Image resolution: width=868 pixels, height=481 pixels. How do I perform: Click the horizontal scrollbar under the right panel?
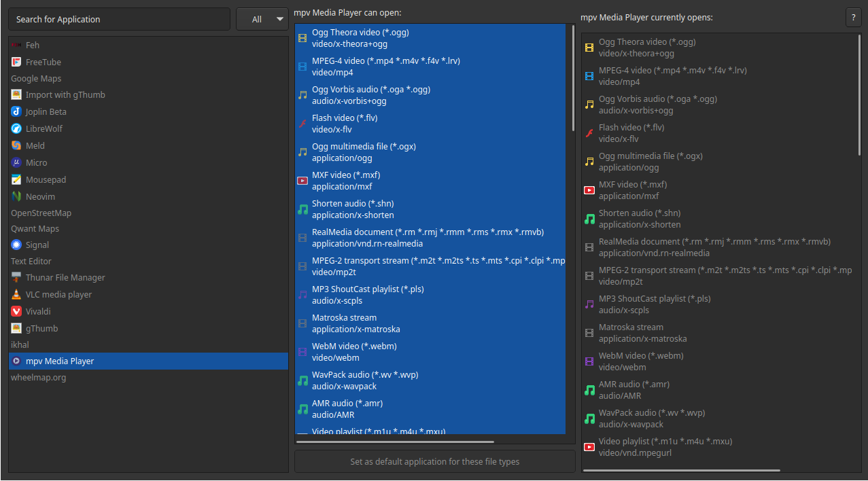tap(680, 469)
